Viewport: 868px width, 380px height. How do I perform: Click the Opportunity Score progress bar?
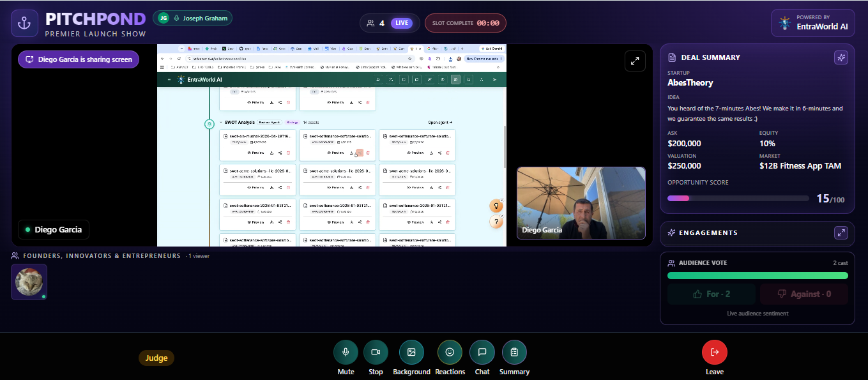[x=738, y=199]
